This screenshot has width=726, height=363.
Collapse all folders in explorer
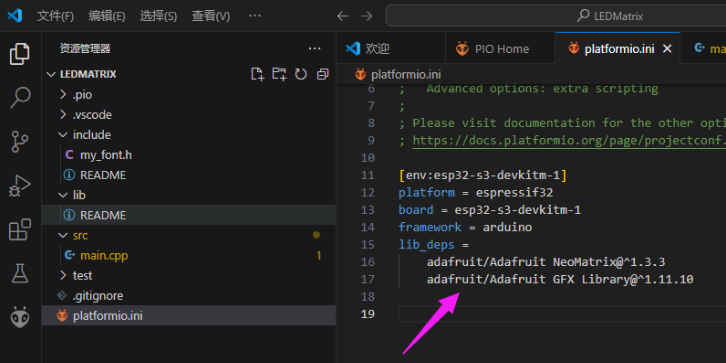click(x=323, y=74)
